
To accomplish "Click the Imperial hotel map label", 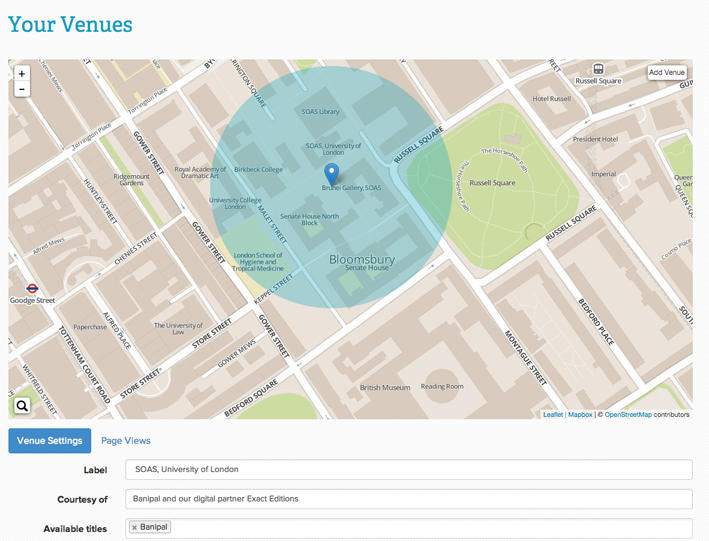I will 604,174.
